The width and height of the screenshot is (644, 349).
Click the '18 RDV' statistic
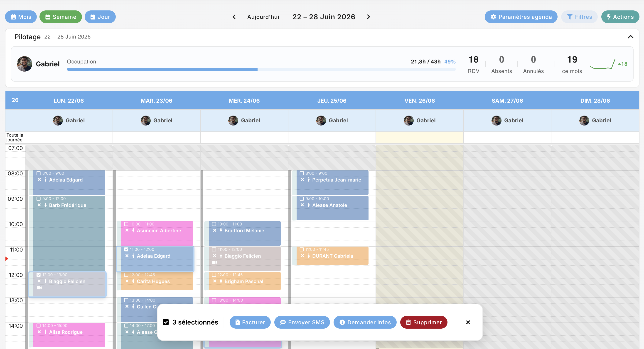pyautogui.click(x=473, y=64)
